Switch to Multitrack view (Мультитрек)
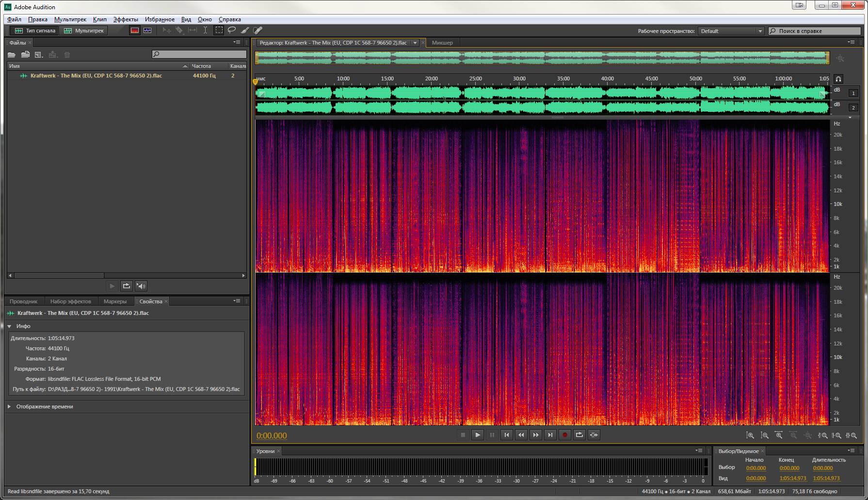 coord(83,31)
